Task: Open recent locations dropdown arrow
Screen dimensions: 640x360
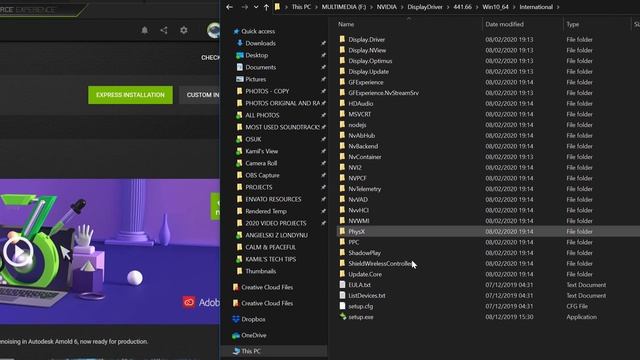Action: [x=256, y=7]
